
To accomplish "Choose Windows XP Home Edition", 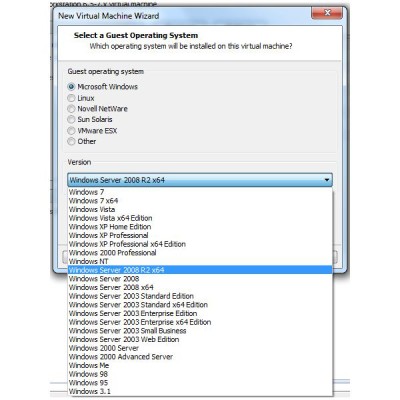I will [x=200, y=227].
